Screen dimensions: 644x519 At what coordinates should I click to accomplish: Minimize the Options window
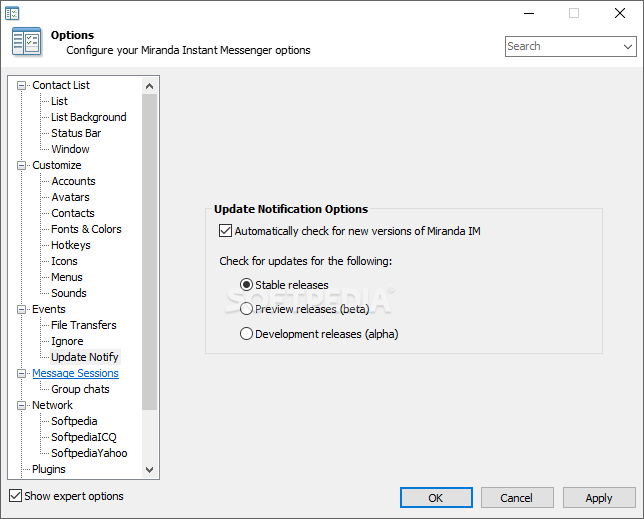(x=529, y=13)
